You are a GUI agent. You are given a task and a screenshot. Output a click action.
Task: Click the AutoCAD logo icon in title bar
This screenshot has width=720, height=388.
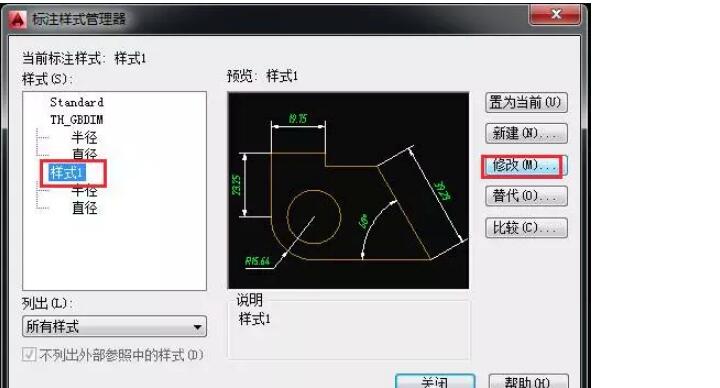[18, 19]
